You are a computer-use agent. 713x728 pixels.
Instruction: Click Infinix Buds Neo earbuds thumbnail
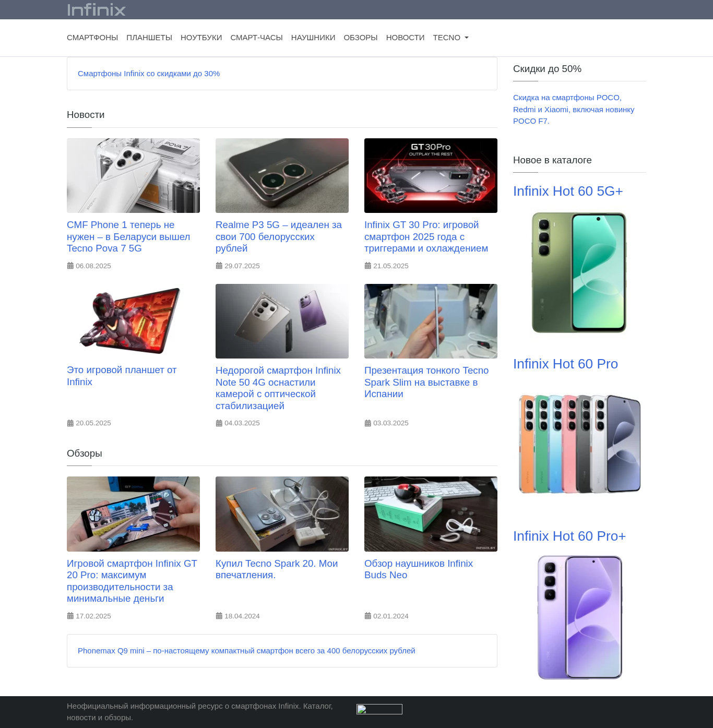click(431, 514)
